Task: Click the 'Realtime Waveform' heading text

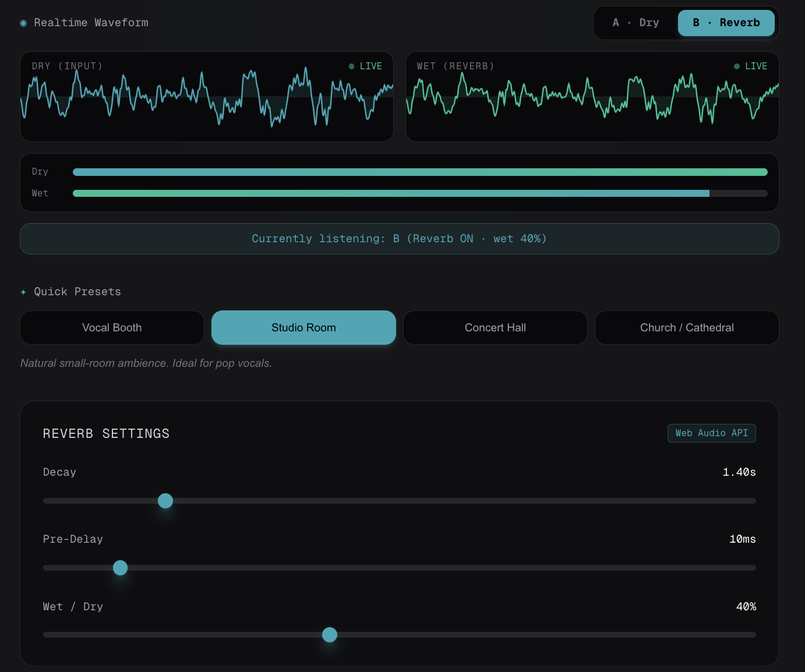Action: click(x=91, y=23)
